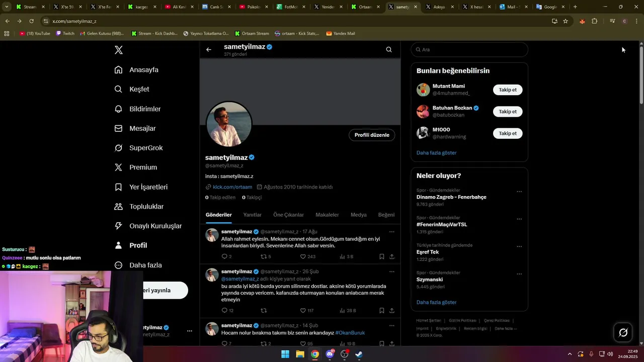This screenshot has height=362, width=644.
Task: Click the X logo in the sidebar
Action: point(119,50)
